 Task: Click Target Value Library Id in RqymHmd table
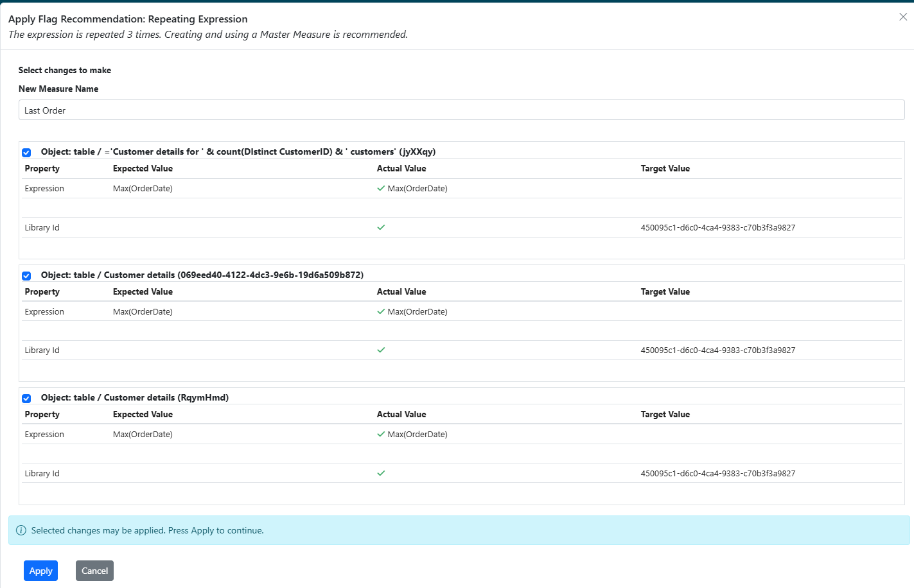point(717,474)
